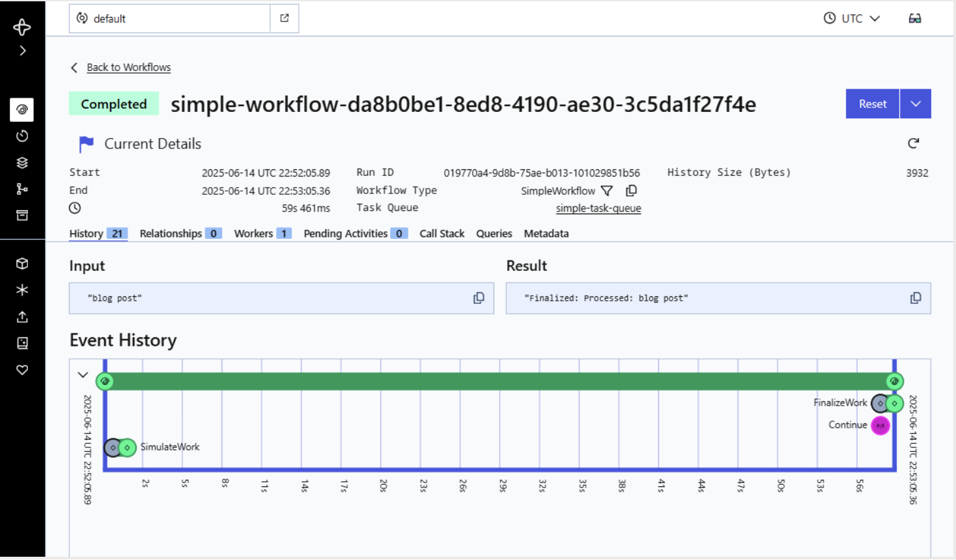Select FinalizeWork completed green marker
Screen dimensions: 956x560
click(x=895, y=404)
